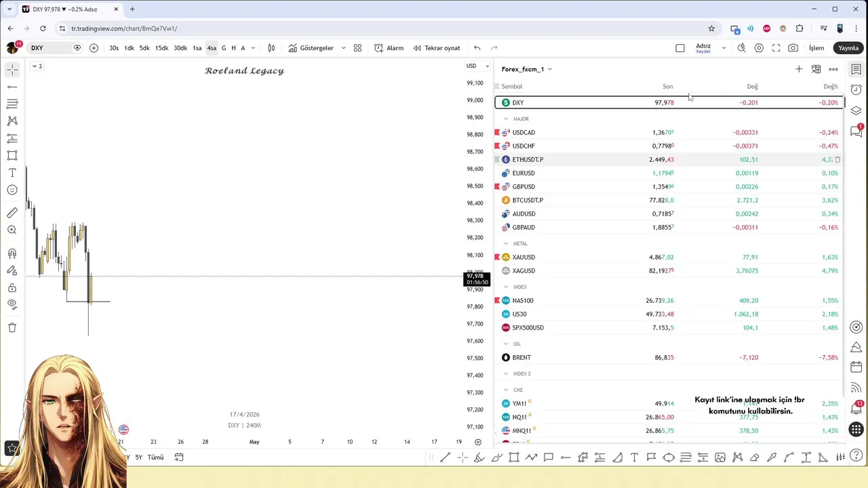Select rectangle tool in bottom drawing bar
This screenshot has height=488, width=868.
514,457
